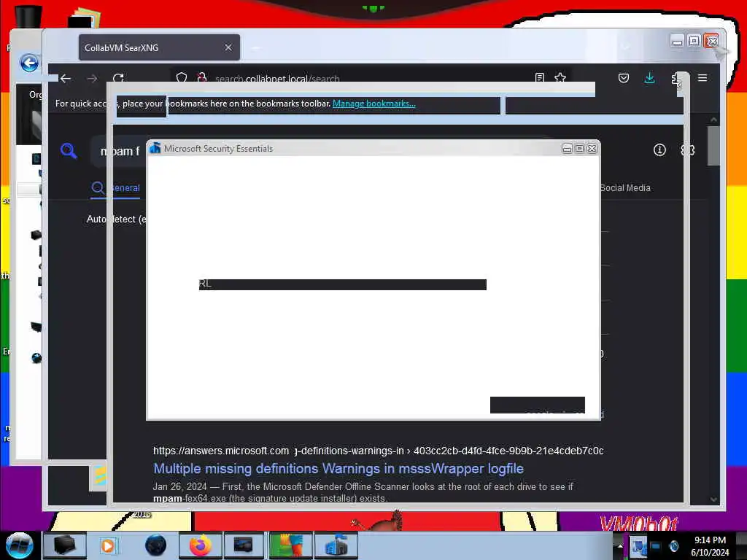This screenshot has height=560, width=747.
Task: Close the Microsoft Security Essentials window
Action: pos(592,149)
